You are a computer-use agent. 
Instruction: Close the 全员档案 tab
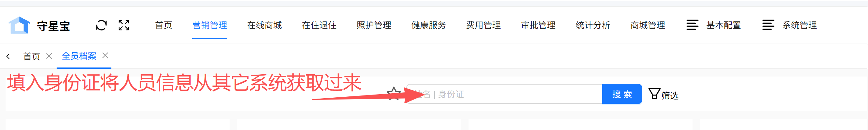[105, 55]
